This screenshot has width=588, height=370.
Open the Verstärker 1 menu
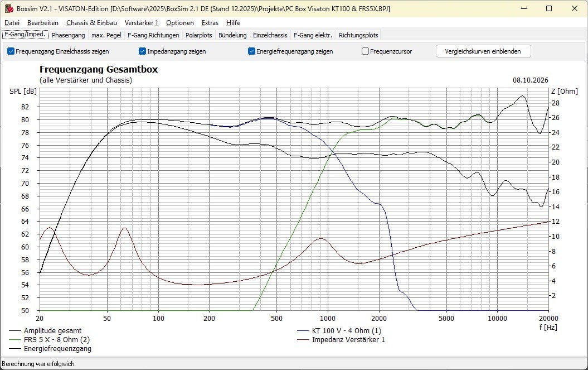(142, 23)
